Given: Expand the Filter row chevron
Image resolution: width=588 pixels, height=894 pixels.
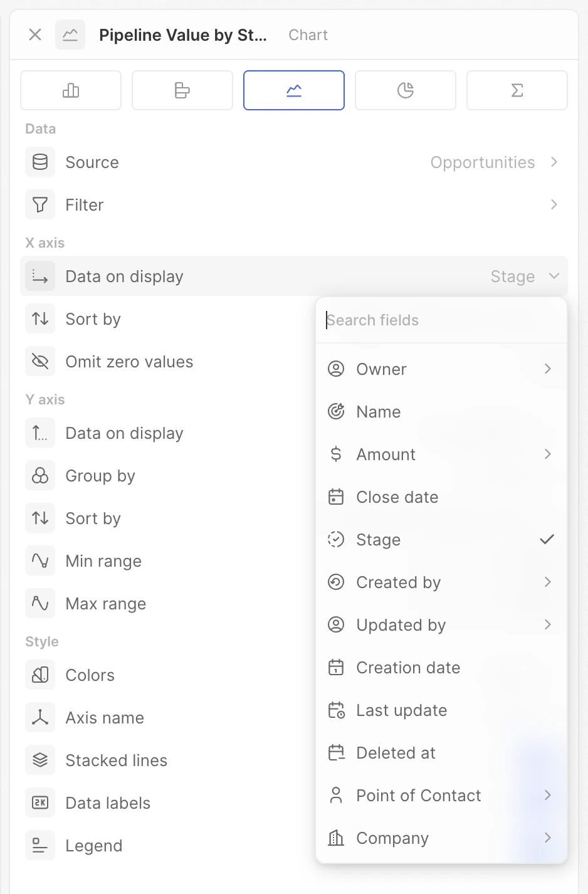Looking at the screenshot, I should tap(554, 204).
